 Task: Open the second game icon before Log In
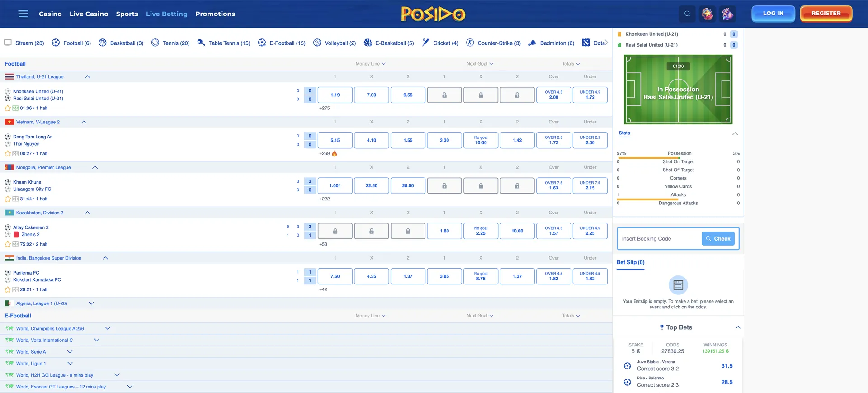[727, 14]
